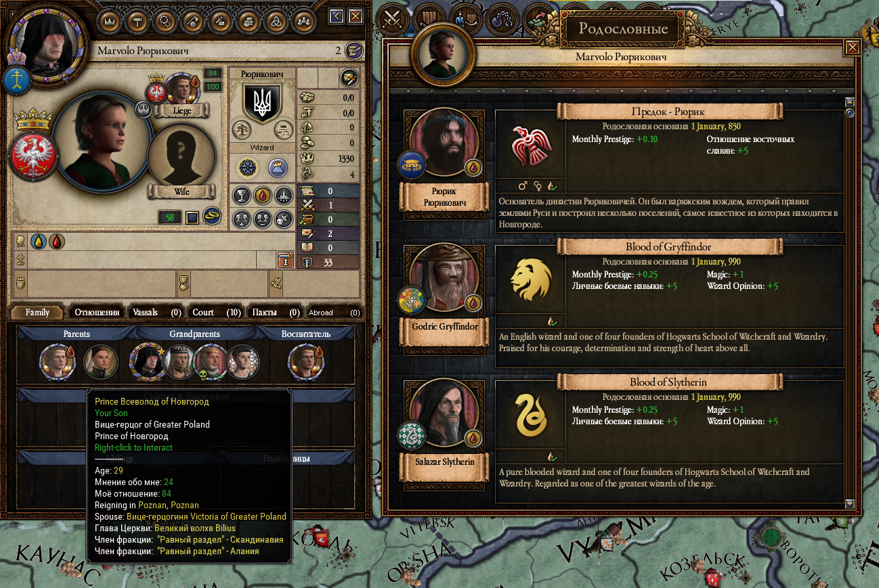Viewport: 879px width, 588px height.
Task: Click the Рюрикович trident dynasty shield
Action: (x=262, y=103)
